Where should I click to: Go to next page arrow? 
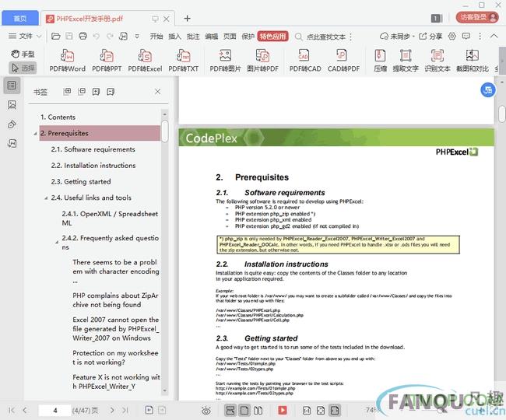[112, 410]
